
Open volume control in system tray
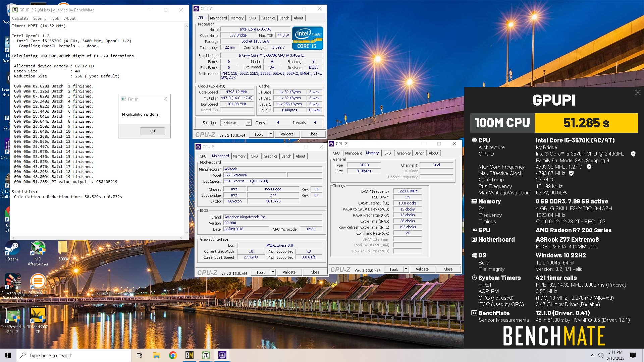[x=601, y=355]
